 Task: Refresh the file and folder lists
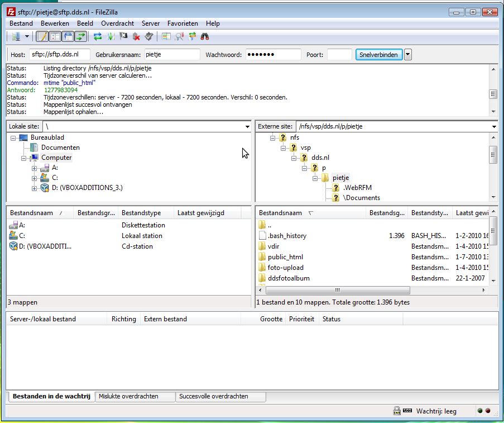tap(98, 37)
